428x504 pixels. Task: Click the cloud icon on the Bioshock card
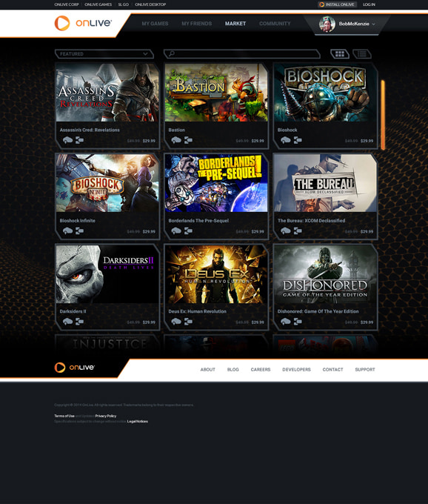(x=285, y=140)
